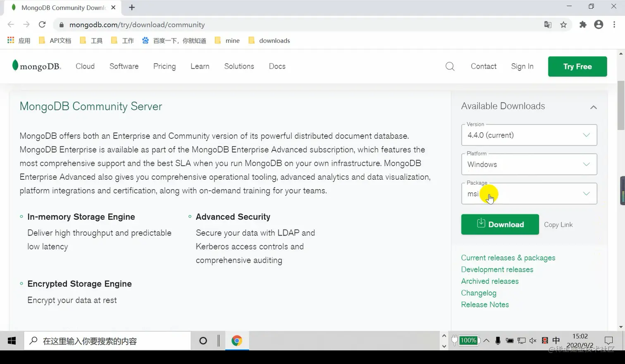Image resolution: width=625 pixels, height=364 pixels.
Task: Click the 100% zoom indicator in tray
Action: point(468,340)
